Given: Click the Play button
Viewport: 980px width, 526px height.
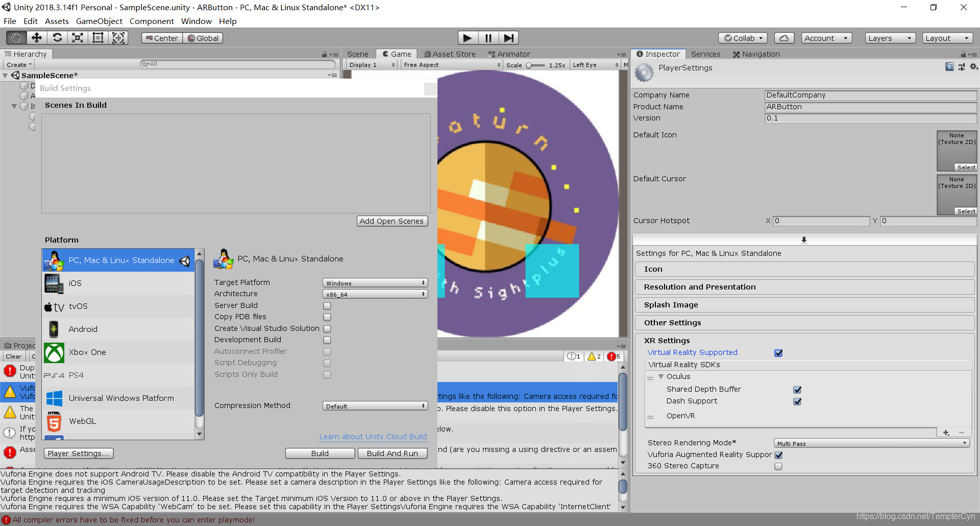Looking at the screenshot, I should (x=468, y=38).
